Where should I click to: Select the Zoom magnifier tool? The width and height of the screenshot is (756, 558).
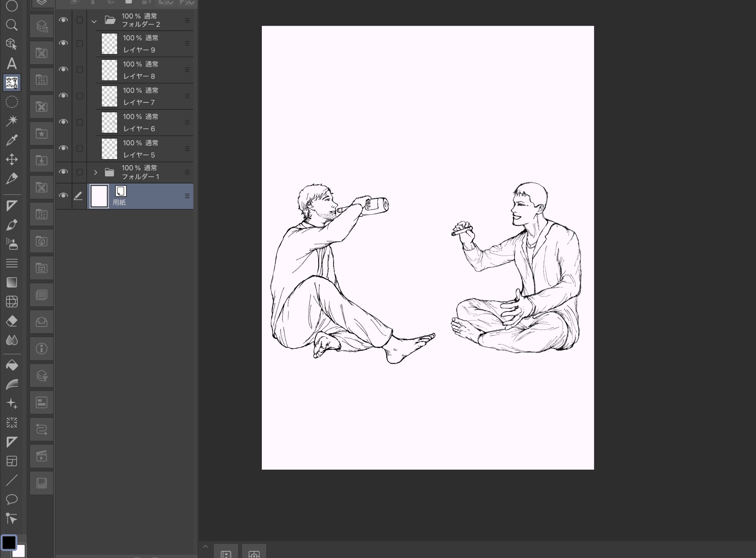12,25
